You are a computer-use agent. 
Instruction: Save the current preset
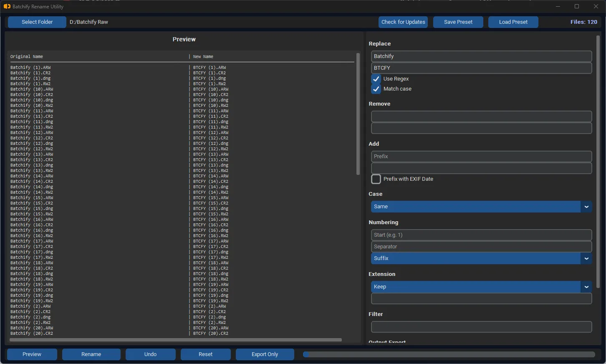click(458, 22)
